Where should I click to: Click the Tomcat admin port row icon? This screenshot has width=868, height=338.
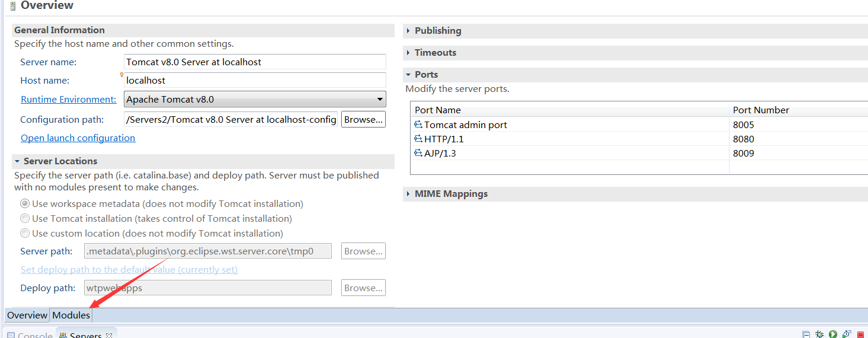[x=418, y=125]
